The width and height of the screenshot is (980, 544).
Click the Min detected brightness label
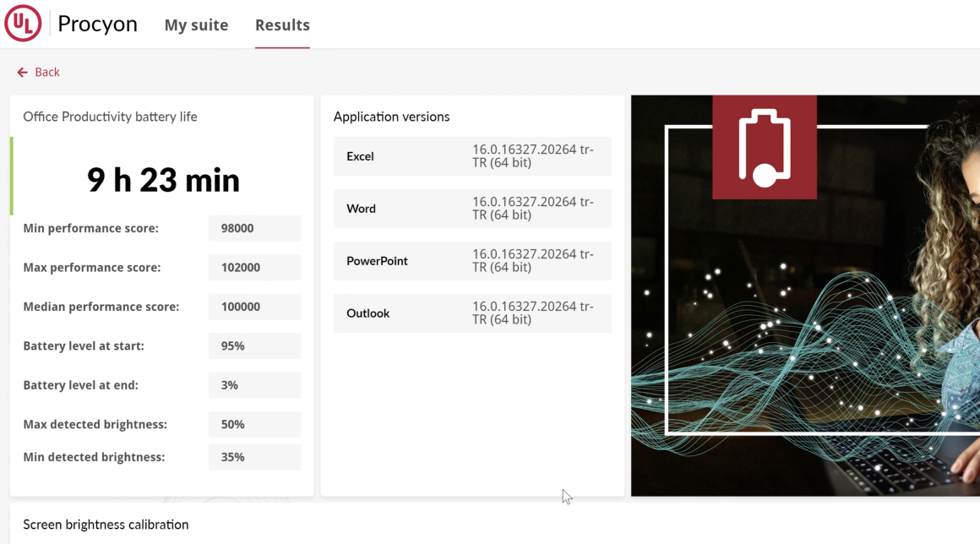pyautogui.click(x=94, y=457)
